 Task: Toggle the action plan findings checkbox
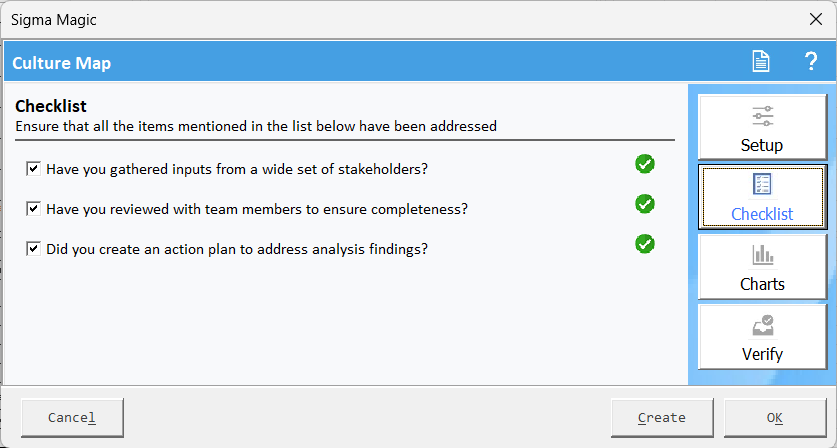point(34,249)
